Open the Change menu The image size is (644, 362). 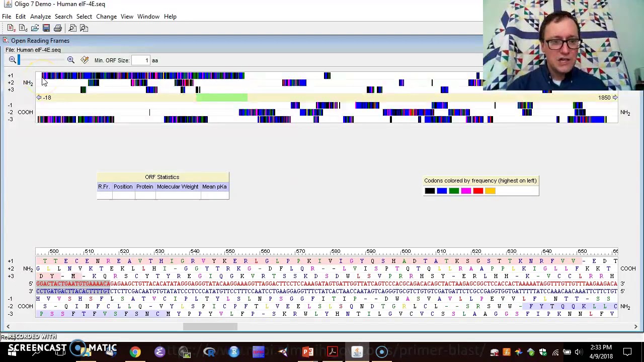(106, 17)
